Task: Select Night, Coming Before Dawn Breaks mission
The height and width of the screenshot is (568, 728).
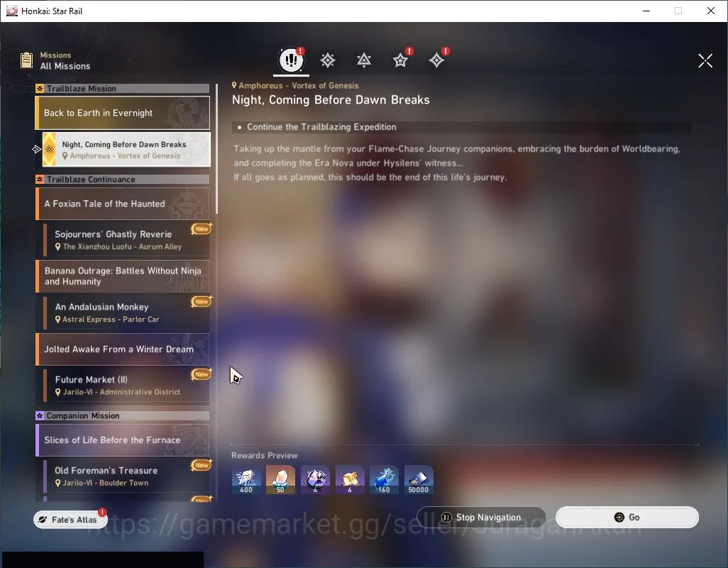Action: [126, 150]
